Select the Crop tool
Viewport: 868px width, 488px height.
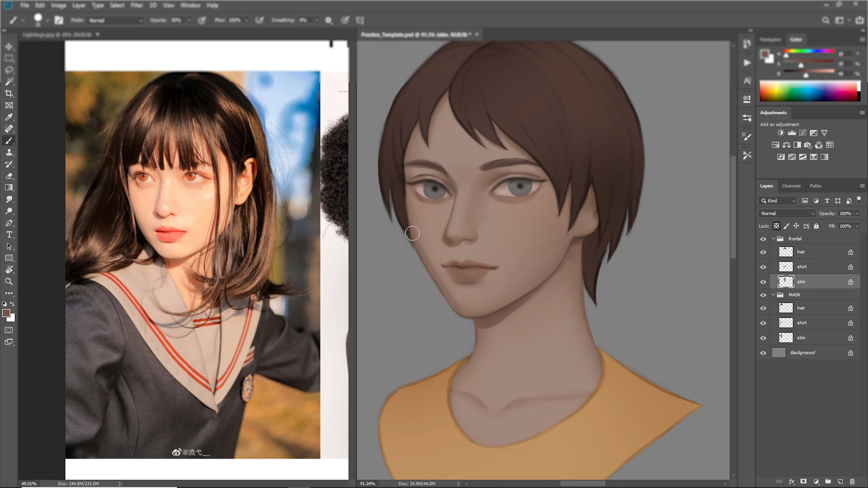tap(9, 94)
